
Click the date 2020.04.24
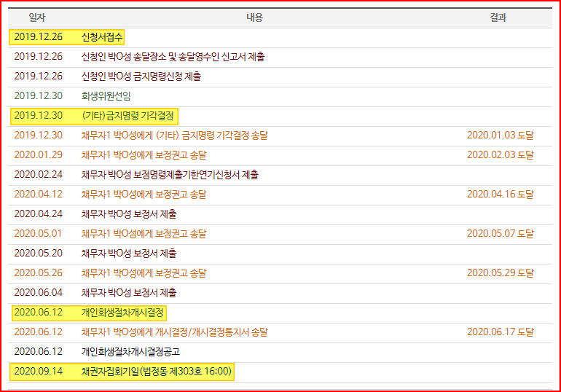click(x=39, y=214)
